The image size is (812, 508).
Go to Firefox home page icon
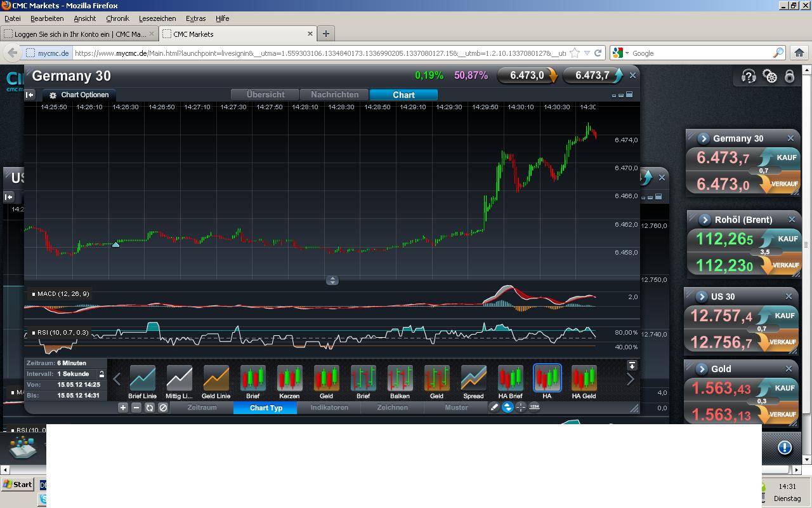point(799,53)
